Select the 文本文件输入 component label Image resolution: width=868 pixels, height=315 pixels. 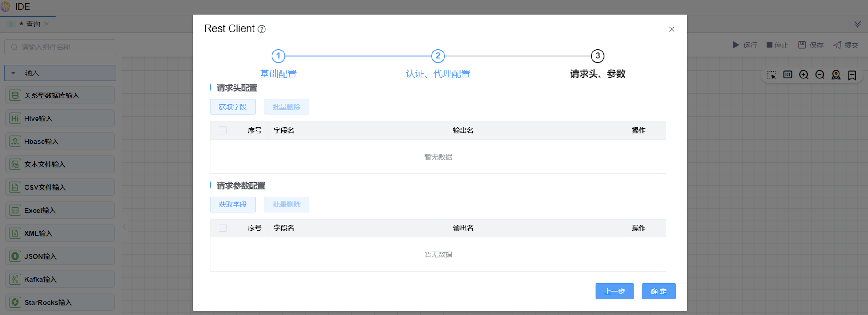(45, 165)
